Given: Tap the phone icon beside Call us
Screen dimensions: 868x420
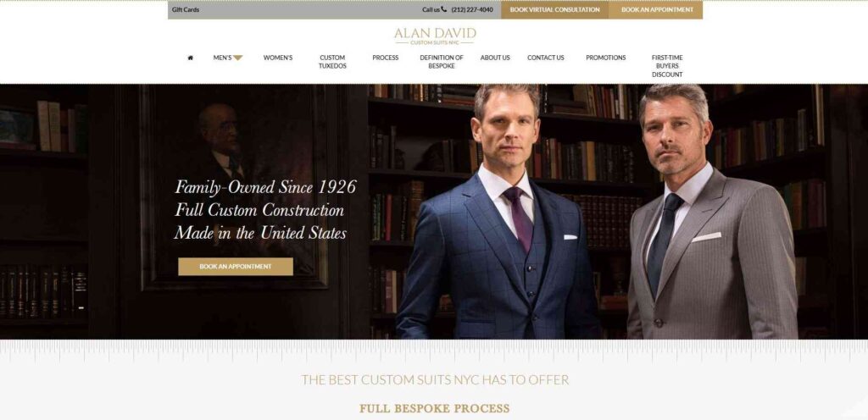Looking at the screenshot, I should point(444,9).
